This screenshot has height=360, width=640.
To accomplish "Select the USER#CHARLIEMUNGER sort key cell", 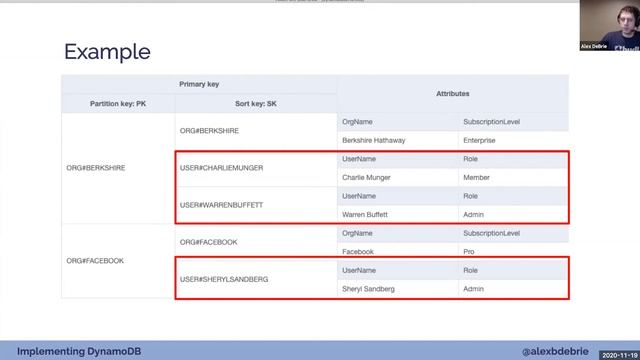I will click(x=256, y=168).
